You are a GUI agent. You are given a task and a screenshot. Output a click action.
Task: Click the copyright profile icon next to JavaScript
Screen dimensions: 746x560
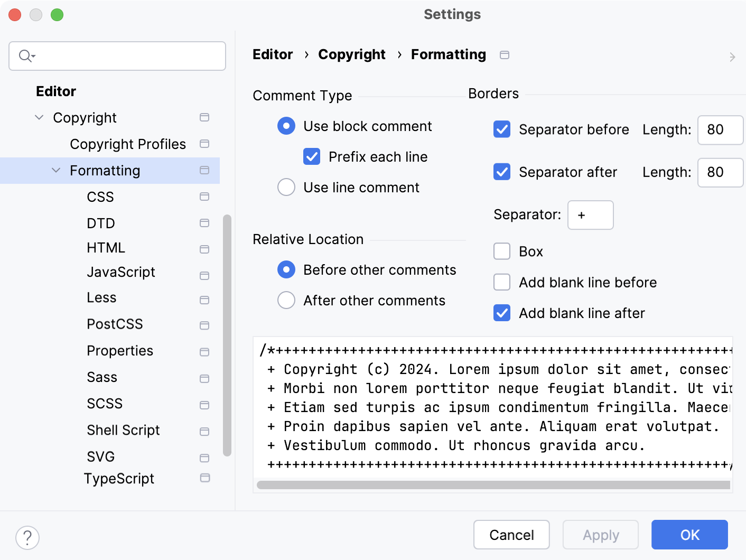tap(204, 275)
